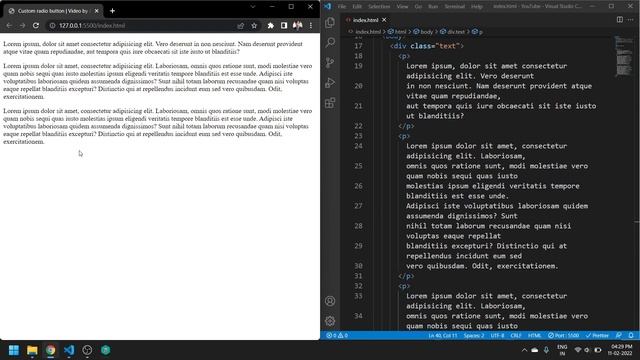Open the Accounts menu in VS Code
Image resolution: width=640 pixels, height=360 pixels.
(x=330, y=301)
